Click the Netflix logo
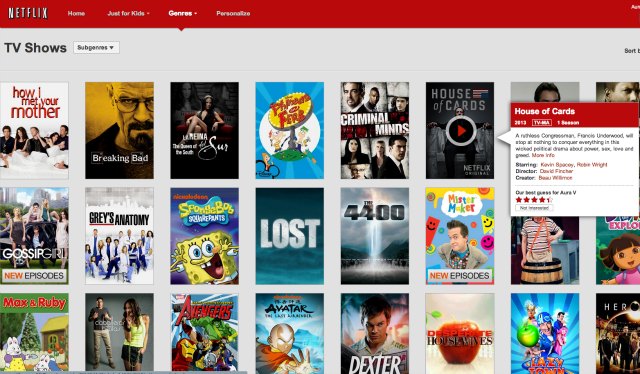Viewport: 640px width, 374px height. click(28, 13)
